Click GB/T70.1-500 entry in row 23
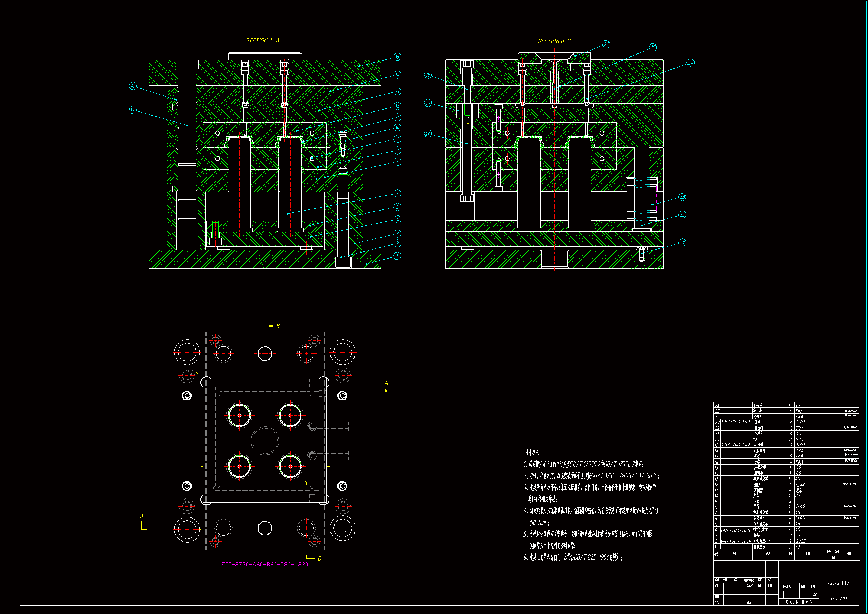 pyautogui.click(x=735, y=422)
